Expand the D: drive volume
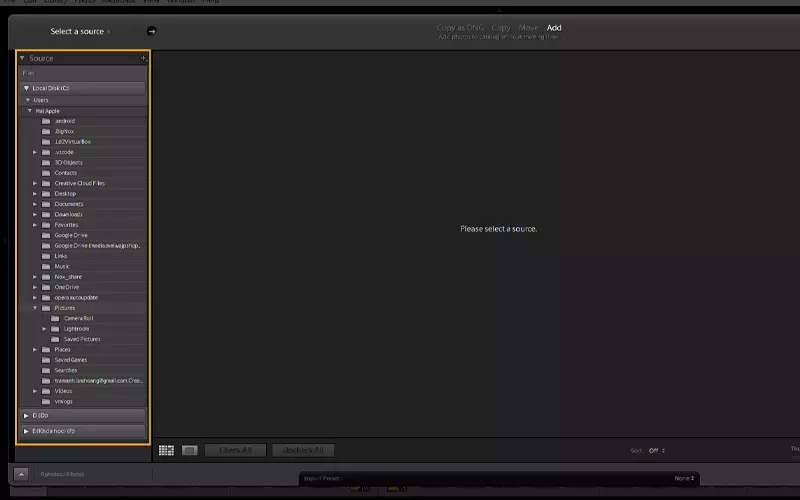 pyautogui.click(x=26, y=414)
